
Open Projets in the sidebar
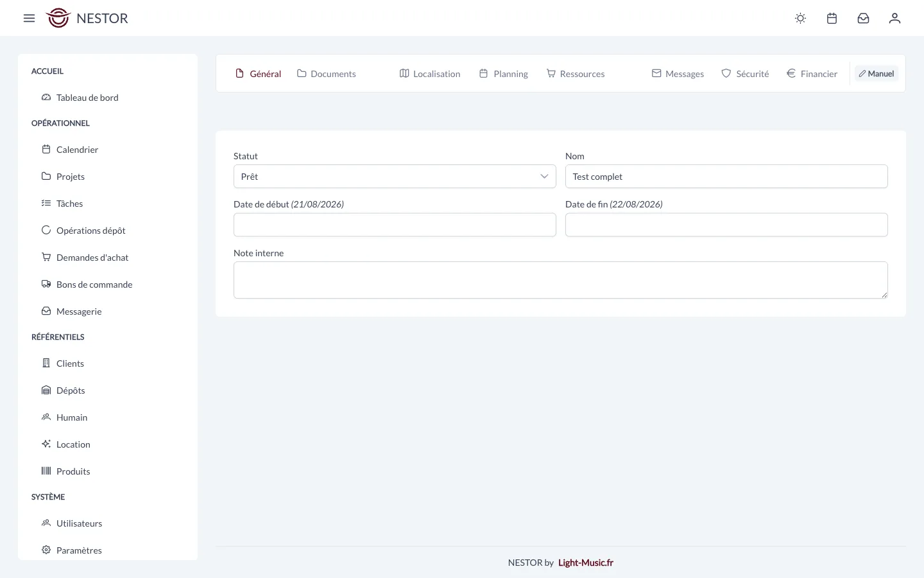(71, 177)
